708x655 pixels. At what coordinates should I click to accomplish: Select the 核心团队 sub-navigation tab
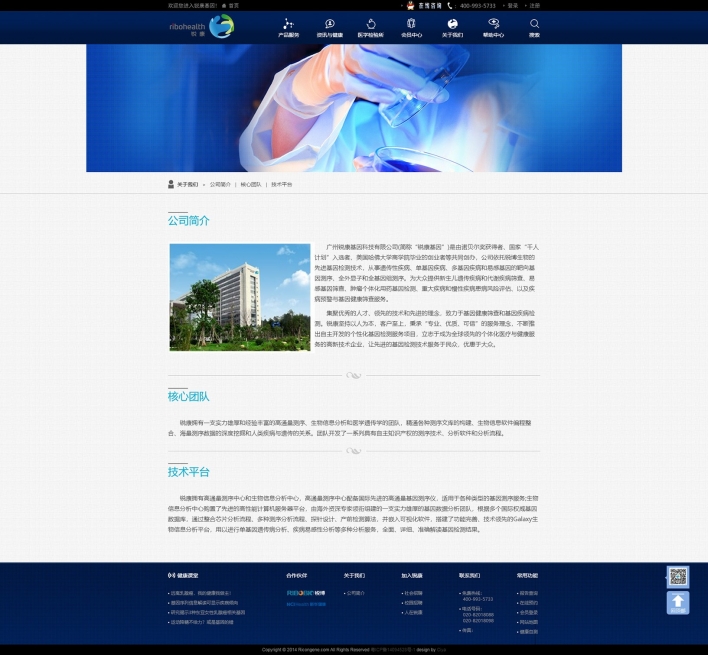point(251,185)
